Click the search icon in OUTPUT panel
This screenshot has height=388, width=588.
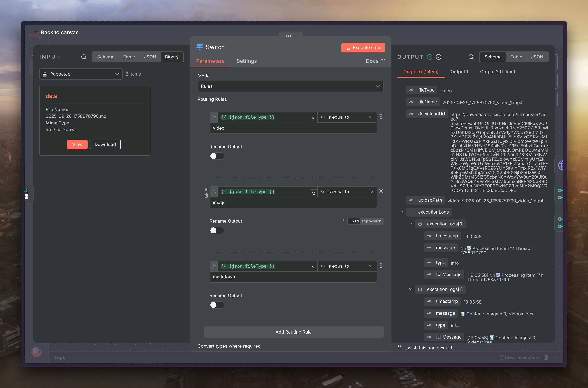(471, 57)
